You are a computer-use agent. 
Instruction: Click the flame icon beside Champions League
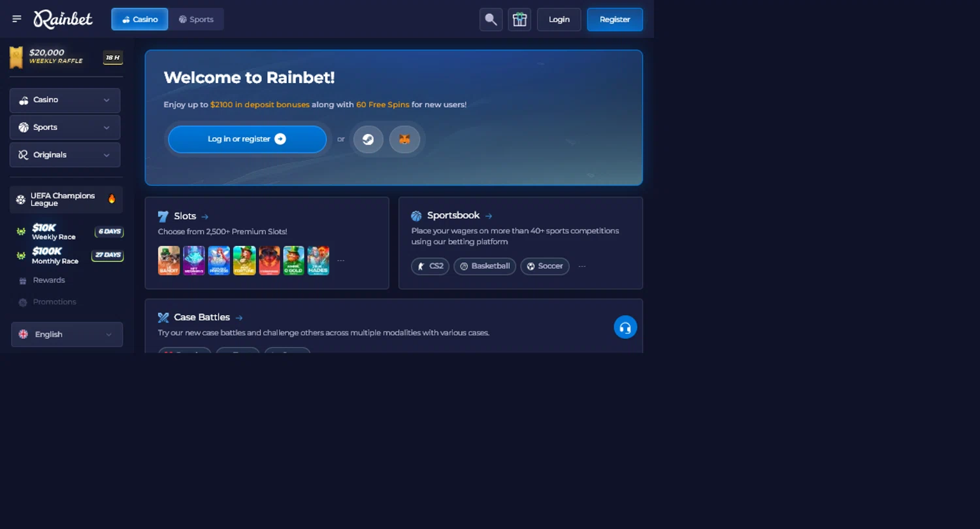pos(112,199)
